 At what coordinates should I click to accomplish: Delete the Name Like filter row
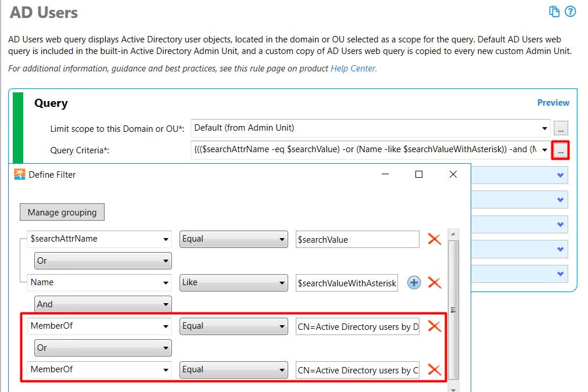pos(434,283)
